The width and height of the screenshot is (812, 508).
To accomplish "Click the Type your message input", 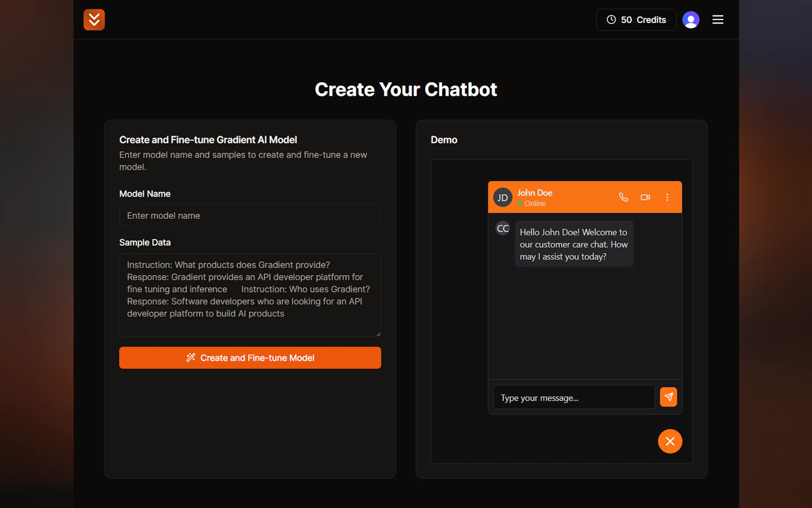I will coord(573,397).
